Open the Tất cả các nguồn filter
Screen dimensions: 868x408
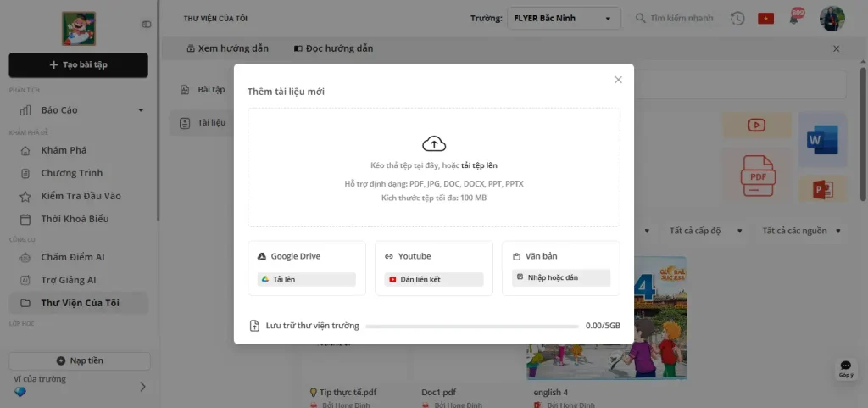(802, 231)
